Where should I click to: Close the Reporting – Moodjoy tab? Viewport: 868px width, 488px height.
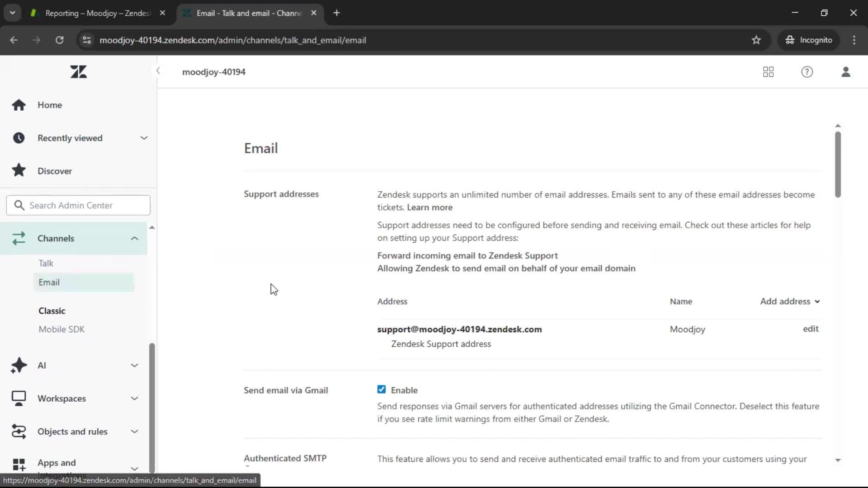(x=162, y=13)
